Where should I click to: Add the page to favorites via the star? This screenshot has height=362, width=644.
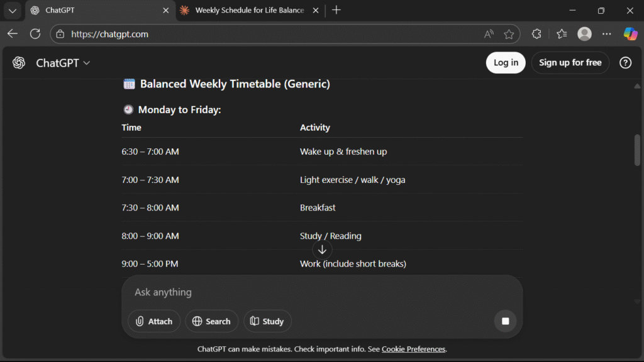tap(509, 34)
